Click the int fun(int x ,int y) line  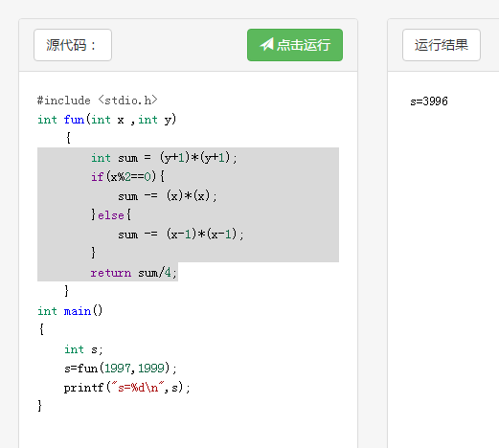coord(107,120)
